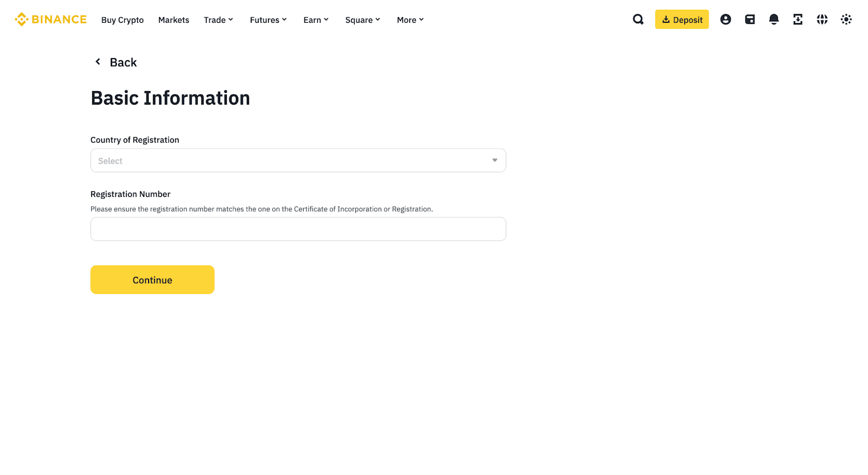Open the Square menu

pos(362,20)
